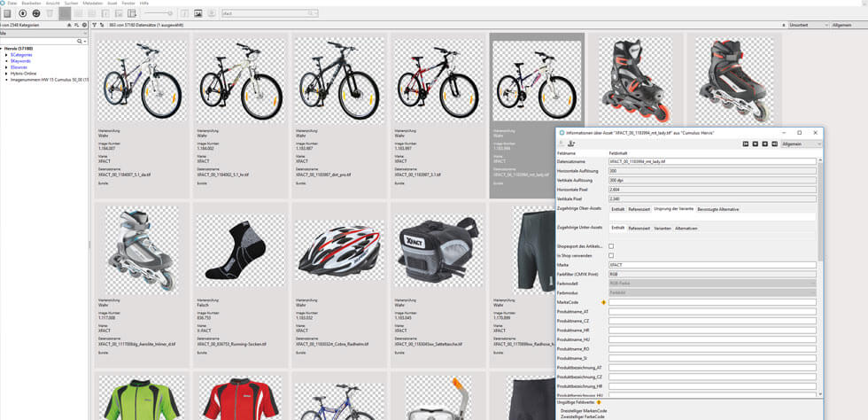The width and height of the screenshot is (868, 420).
Task: Go to next record in info window
Action: pyautogui.click(x=765, y=144)
